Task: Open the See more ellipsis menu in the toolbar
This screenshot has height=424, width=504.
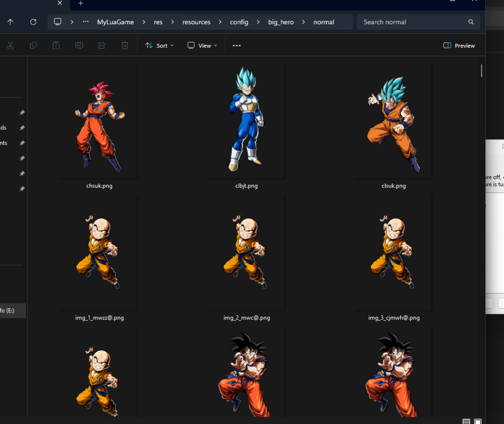Action: point(237,45)
